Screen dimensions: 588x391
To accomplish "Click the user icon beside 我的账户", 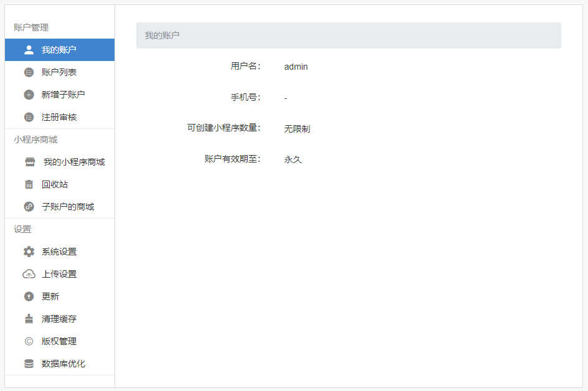I will pyautogui.click(x=29, y=50).
